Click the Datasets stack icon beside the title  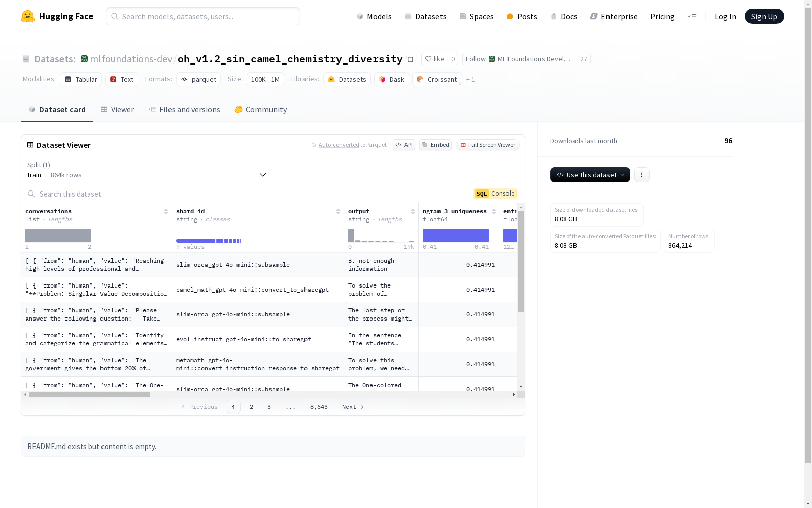pyautogui.click(x=26, y=59)
